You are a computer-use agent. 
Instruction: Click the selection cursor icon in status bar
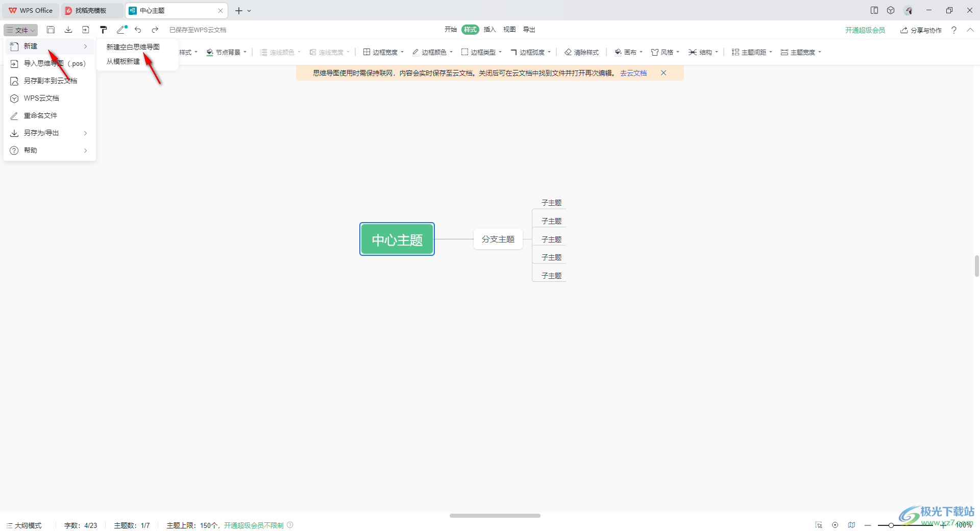(819, 525)
